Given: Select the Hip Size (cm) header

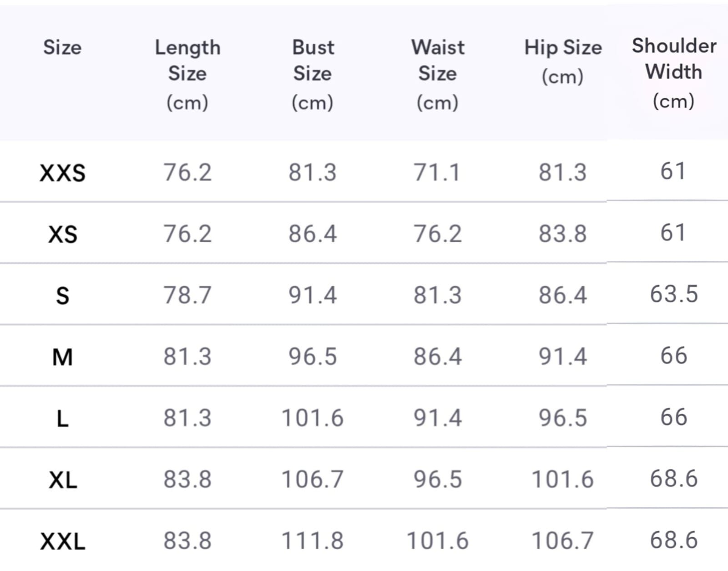Looking at the screenshot, I should tap(563, 61).
